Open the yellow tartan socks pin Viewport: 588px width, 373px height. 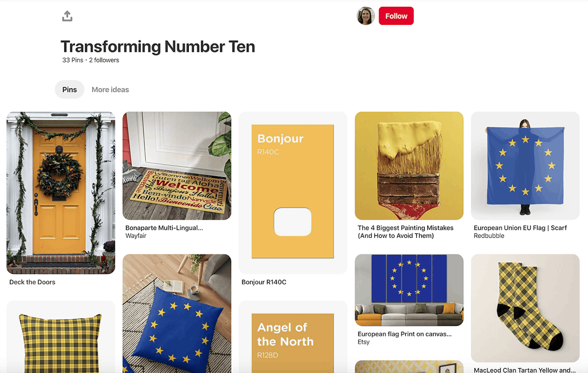525,308
